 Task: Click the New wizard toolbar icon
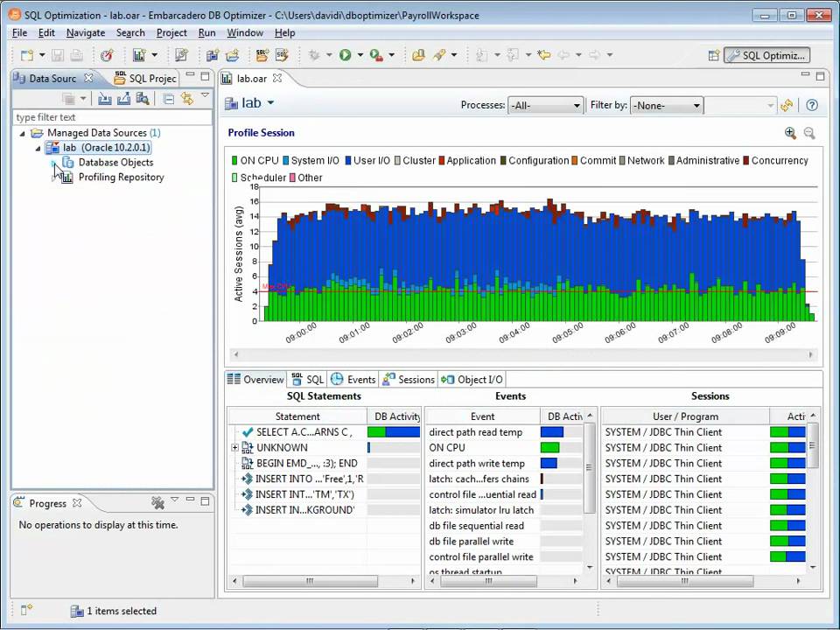(x=27, y=55)
